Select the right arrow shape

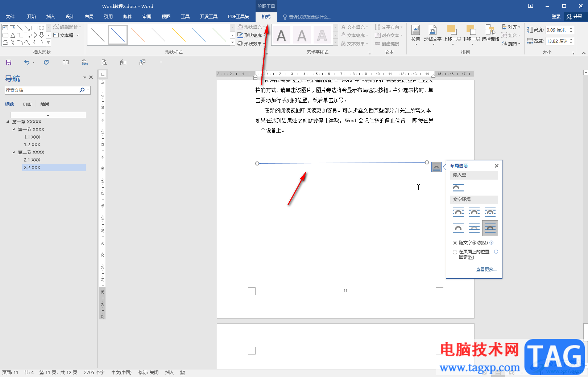click(x=34, y=35)
